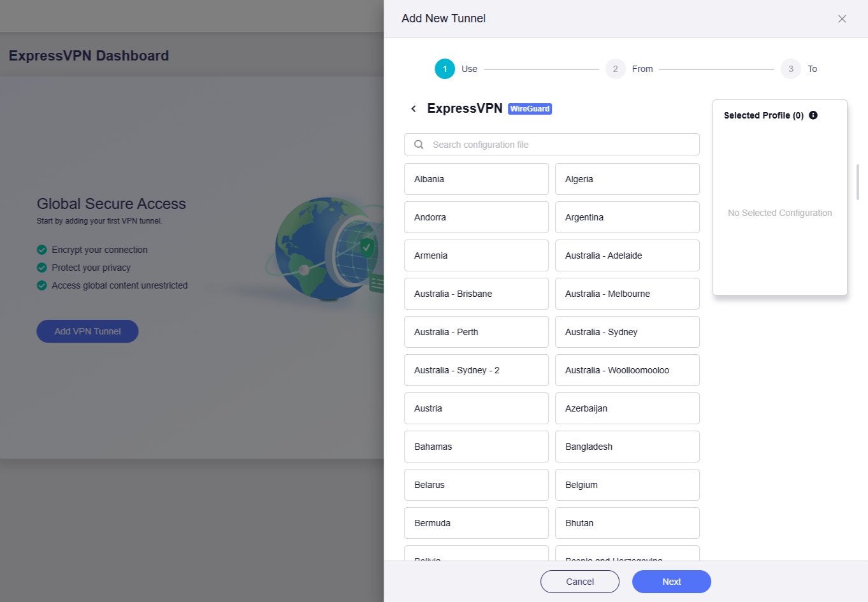This screenshot has height=602, width=868.
Task: Select the Bangladesh profile
Action: [627, 447]
